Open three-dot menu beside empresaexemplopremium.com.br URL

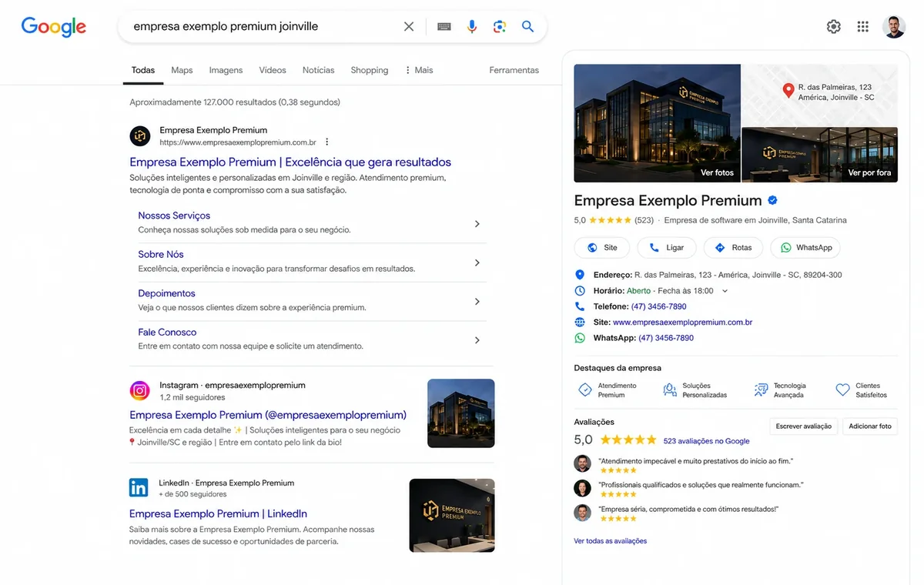pos(327,142)
